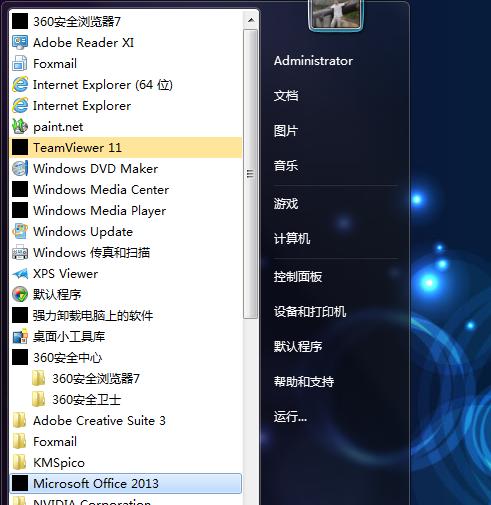
Task: Collapse the 360安全中心 folder
Action: click(x=126, y=358)
